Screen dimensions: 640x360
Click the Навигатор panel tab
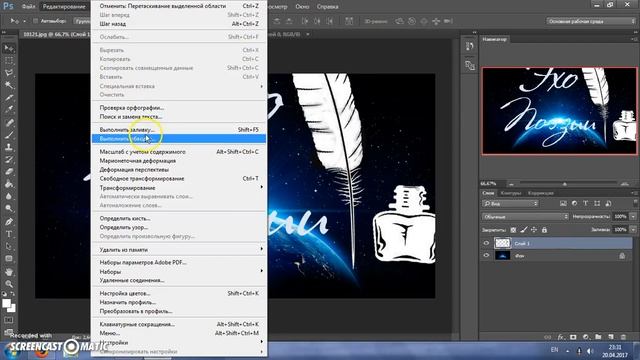tap(494, 39)
